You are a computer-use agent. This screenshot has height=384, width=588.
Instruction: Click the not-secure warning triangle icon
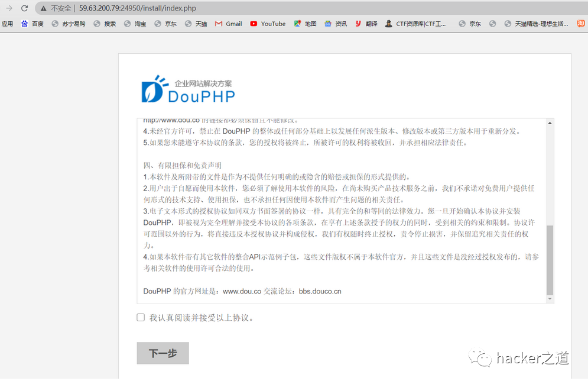click(x=44, y=8)
